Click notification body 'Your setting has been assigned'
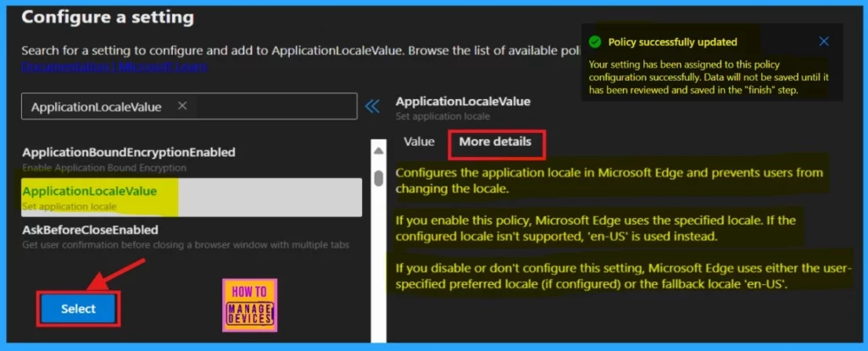The image size is (868, 351). pos(709,77)
